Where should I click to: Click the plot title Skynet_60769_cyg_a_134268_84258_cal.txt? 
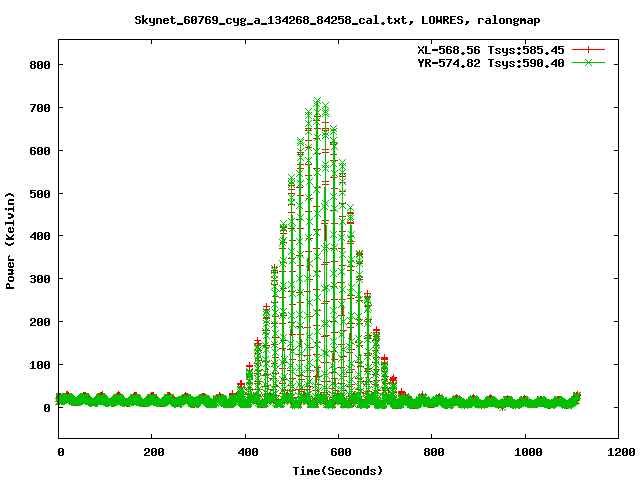[271, 20]
